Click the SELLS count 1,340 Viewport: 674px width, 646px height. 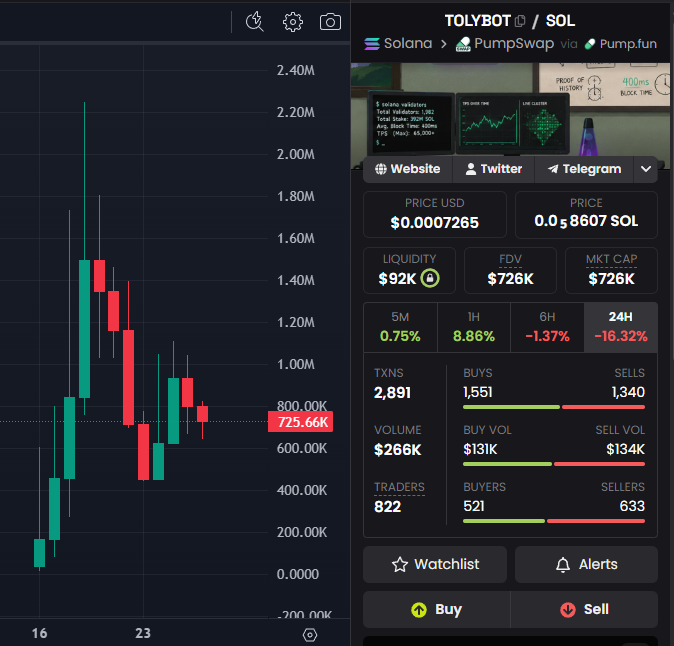(628, 392)
